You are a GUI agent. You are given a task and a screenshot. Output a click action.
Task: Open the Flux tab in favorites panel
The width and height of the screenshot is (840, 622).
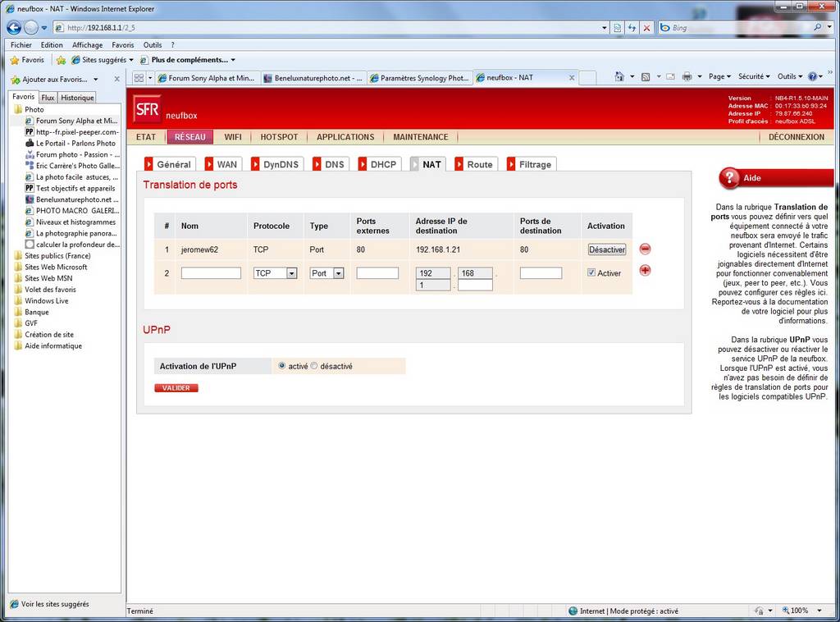coord(48,98)
